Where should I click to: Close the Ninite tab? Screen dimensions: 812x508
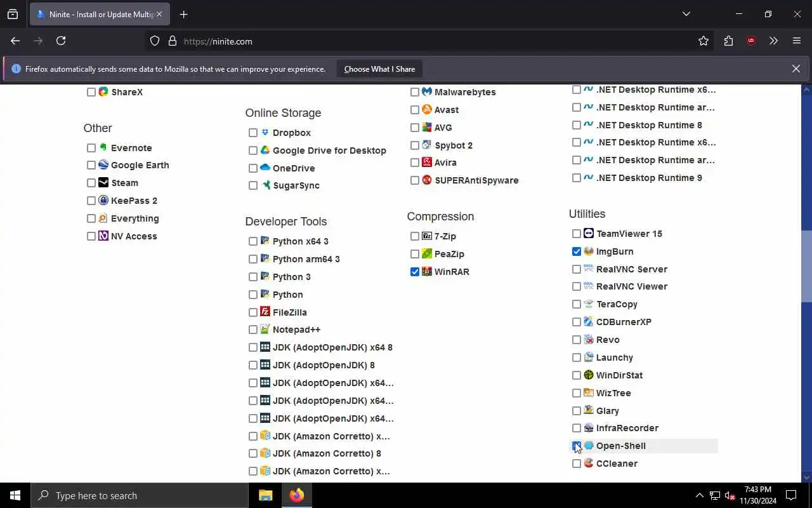tap(159, 14)
